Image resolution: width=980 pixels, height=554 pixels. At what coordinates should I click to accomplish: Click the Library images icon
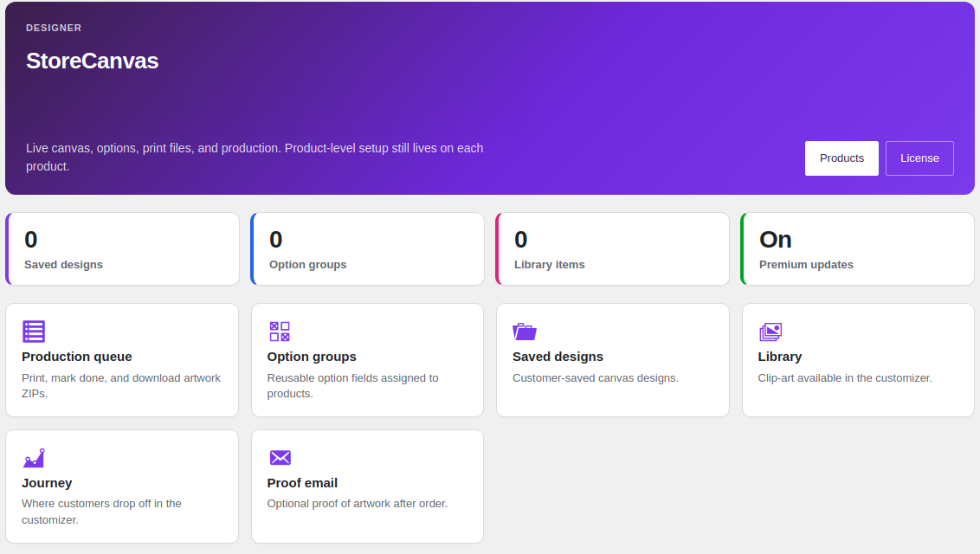[x=770, y=332]
